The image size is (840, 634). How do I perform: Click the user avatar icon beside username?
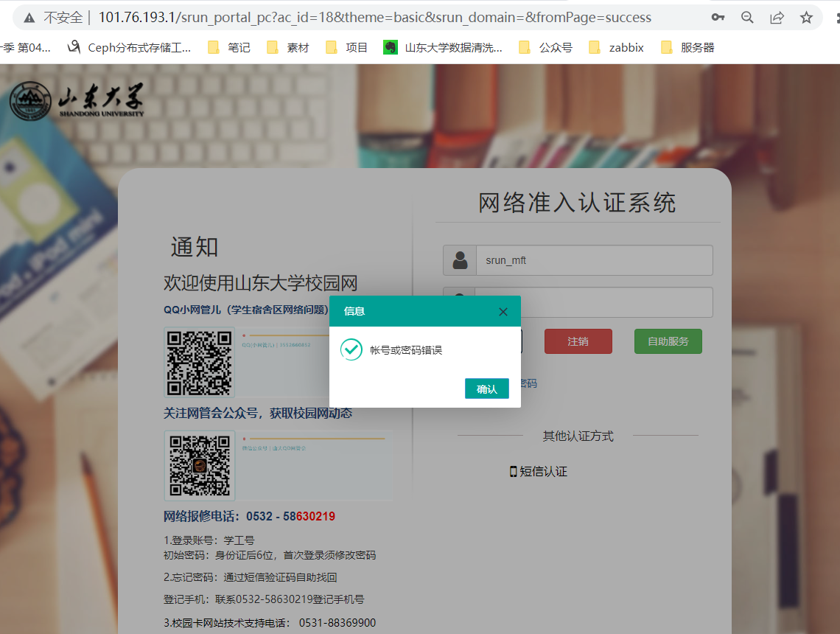point(460,260)
